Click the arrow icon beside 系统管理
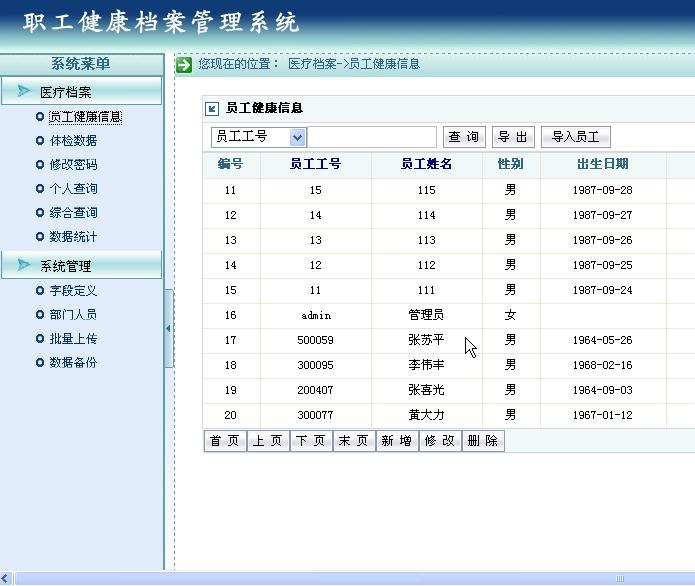The width and height of the screenshot is (695, 586). [x=23, y=266]
